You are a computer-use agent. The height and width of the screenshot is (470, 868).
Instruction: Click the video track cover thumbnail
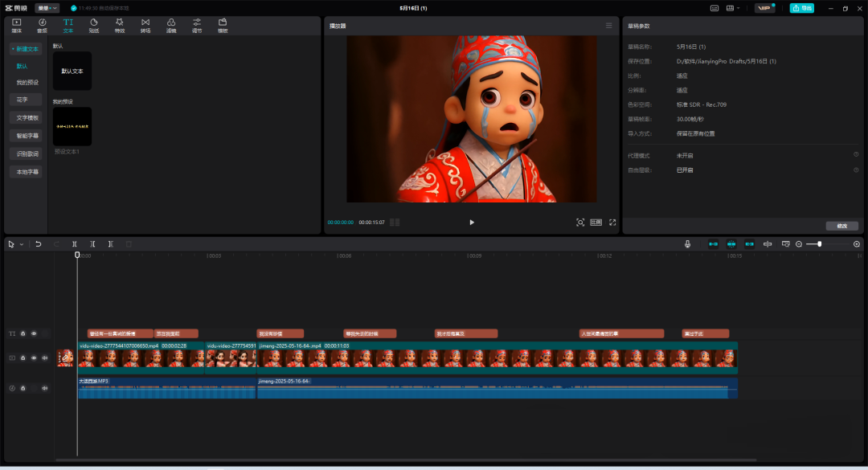click(x=65, y=358)
